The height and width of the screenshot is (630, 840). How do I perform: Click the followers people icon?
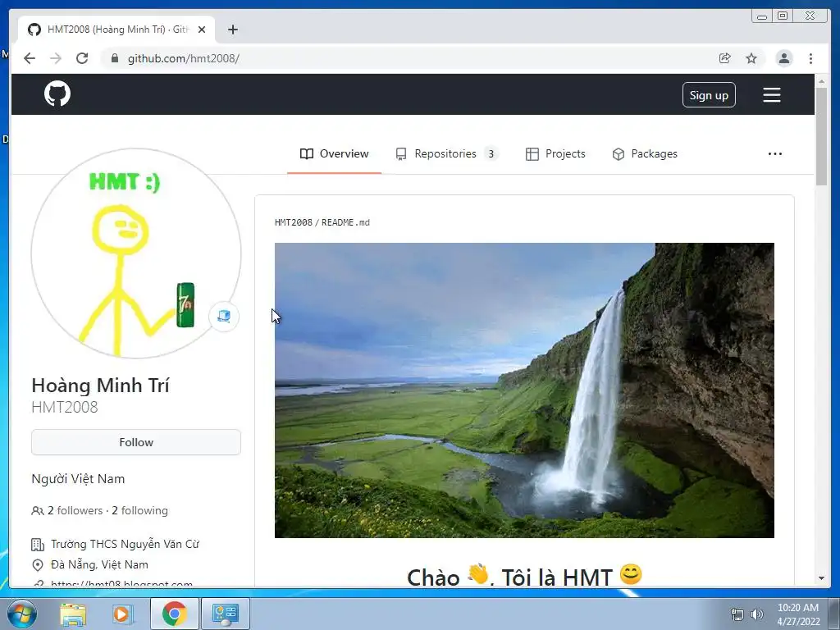(38, 511)
